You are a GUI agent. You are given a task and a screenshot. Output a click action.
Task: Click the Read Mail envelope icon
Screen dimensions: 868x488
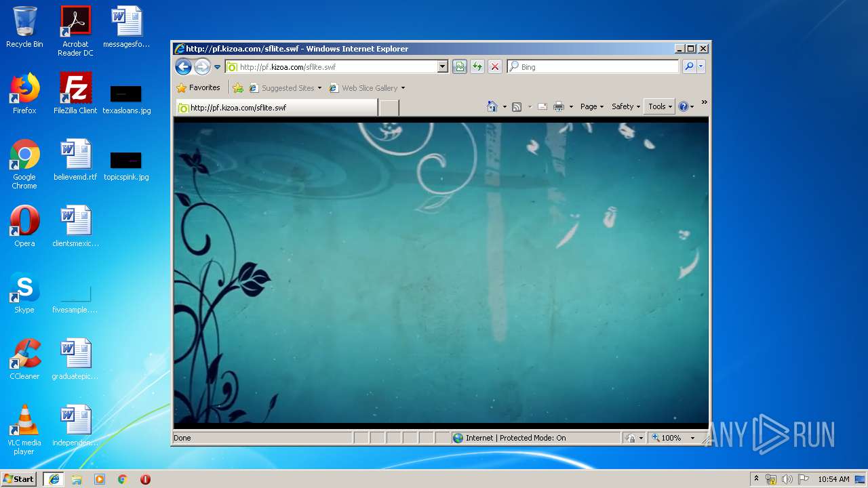click(x=542, y=106)
